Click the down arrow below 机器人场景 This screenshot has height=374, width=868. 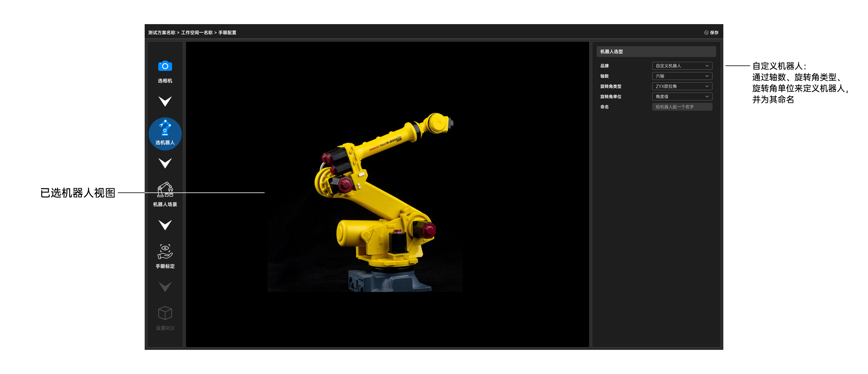(x=165, y=225)
